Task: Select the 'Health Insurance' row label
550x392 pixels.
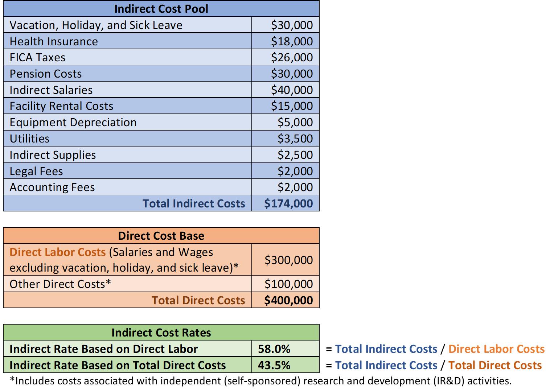Action: (x=127, y=41)
